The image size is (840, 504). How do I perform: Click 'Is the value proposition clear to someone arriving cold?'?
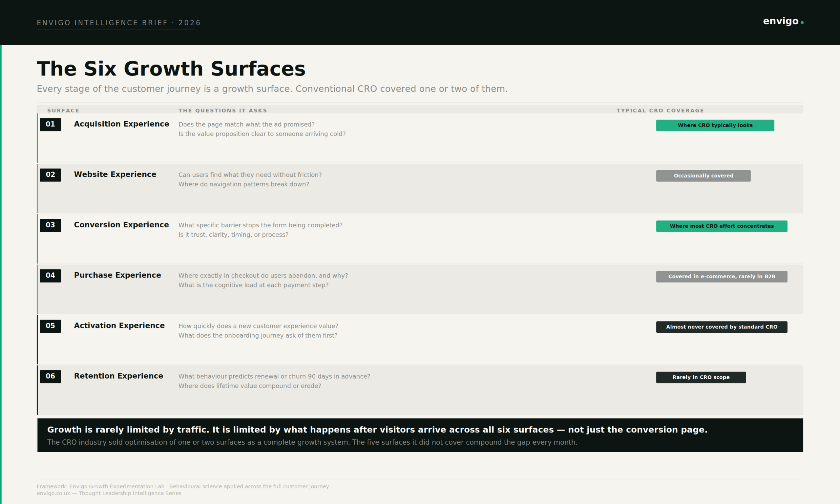click(262, 134)
